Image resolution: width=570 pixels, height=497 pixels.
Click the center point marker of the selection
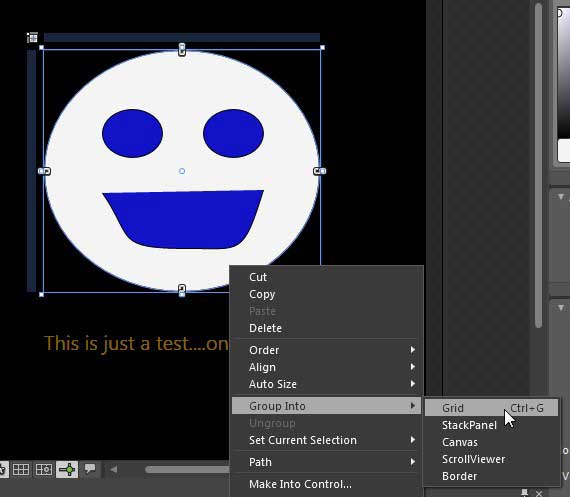point(182,171)
